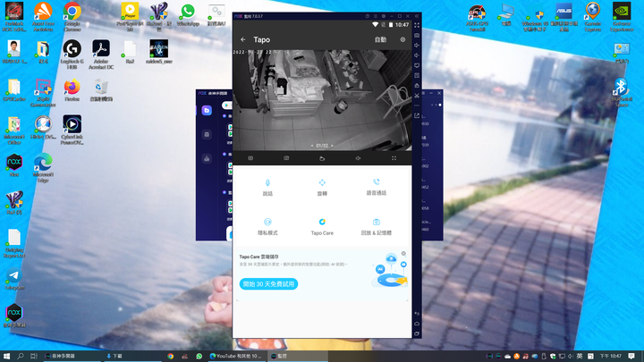Open Firefox desktop shortcut
This screenshot has width=644, height=362.
pyautogui.click(x=72, y=90)
